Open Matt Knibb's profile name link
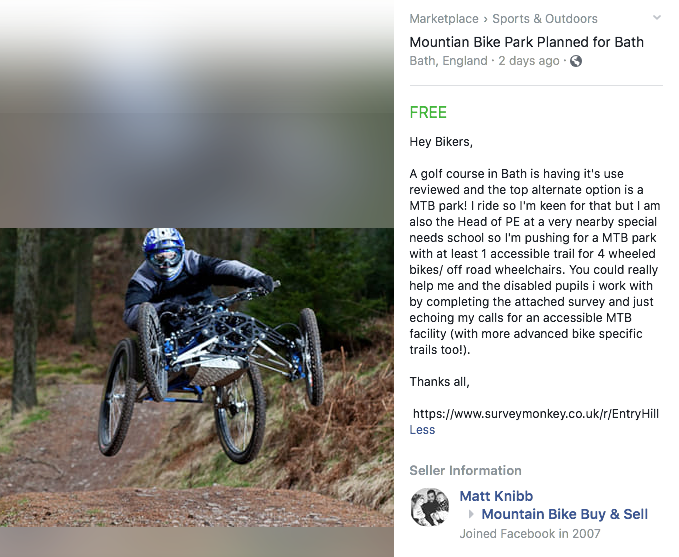 pos(496,496)
